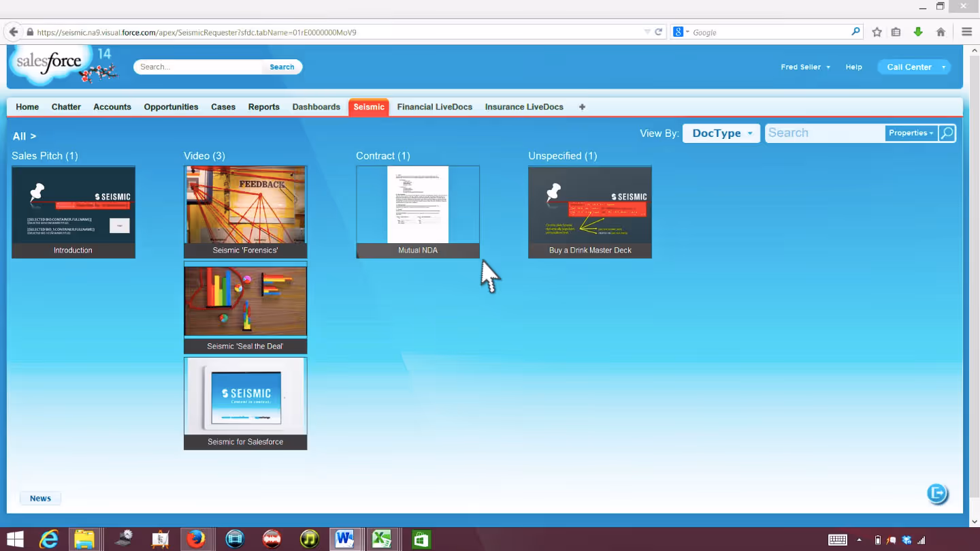980x551 pixels.
Task: Open the bookmarks list icon
Action: click(x=896, y=32)
